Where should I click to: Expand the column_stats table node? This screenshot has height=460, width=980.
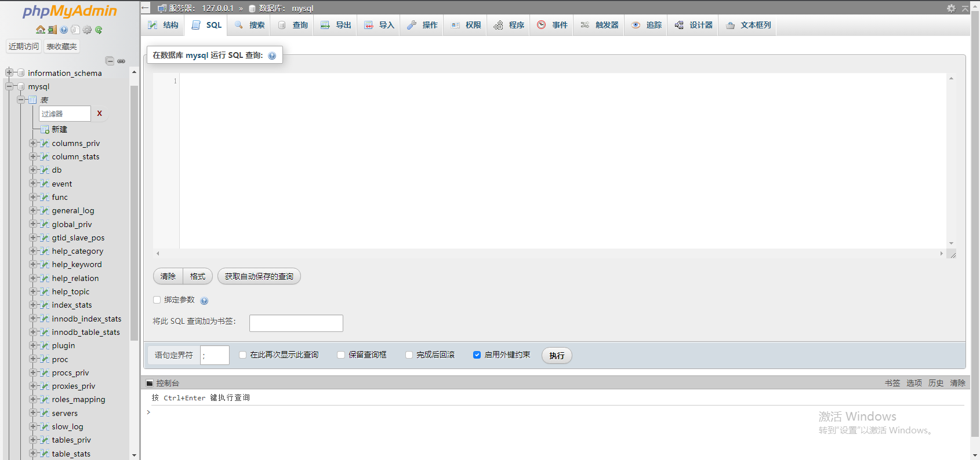[33, 156]
